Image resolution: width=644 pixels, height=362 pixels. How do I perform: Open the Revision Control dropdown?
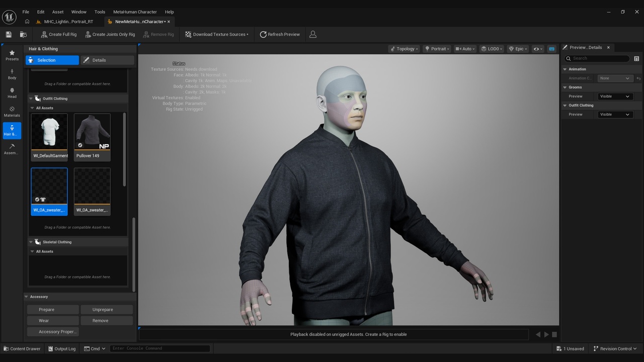coord(615,348)
